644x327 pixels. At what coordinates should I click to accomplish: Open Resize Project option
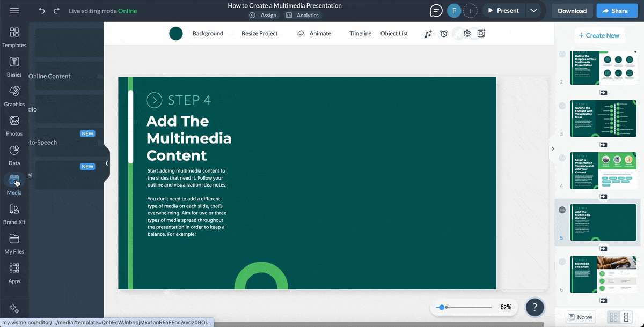tap(260, 34)
